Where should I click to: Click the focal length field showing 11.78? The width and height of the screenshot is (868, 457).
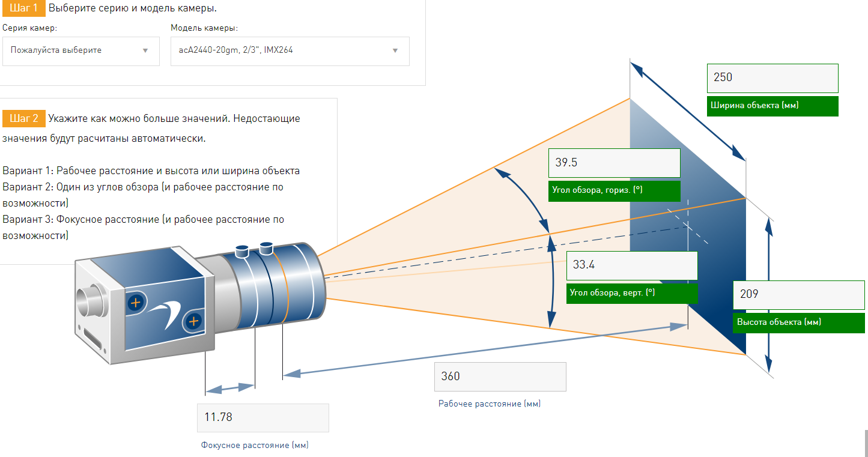click(263, 418)
